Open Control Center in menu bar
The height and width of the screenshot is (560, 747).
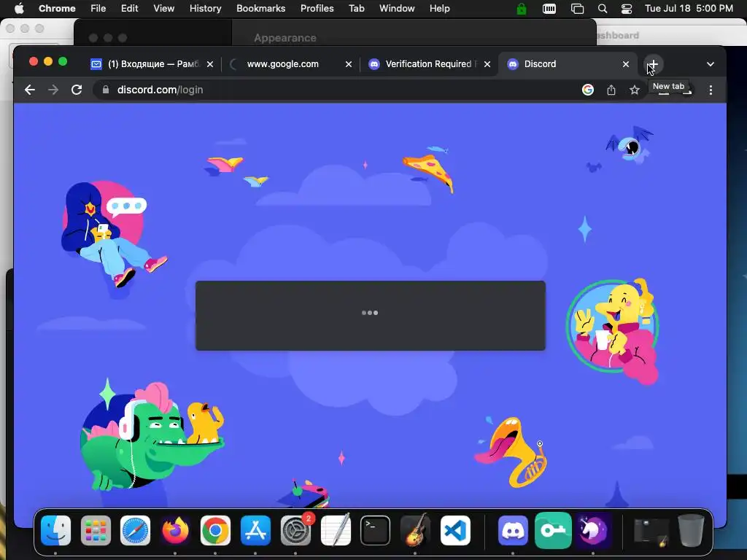[x=627, y=9]
